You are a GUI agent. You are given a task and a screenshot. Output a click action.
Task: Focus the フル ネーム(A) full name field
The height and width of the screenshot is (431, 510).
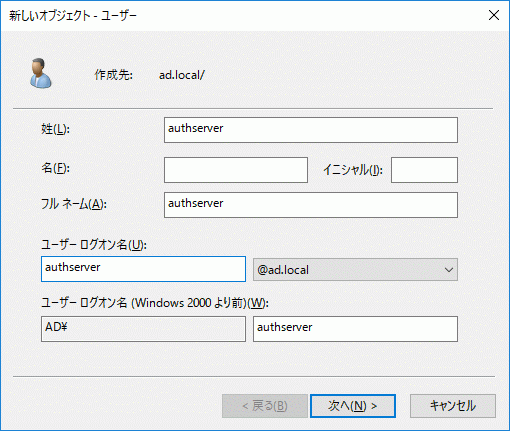pyautogui.click(x=311, y=205)
